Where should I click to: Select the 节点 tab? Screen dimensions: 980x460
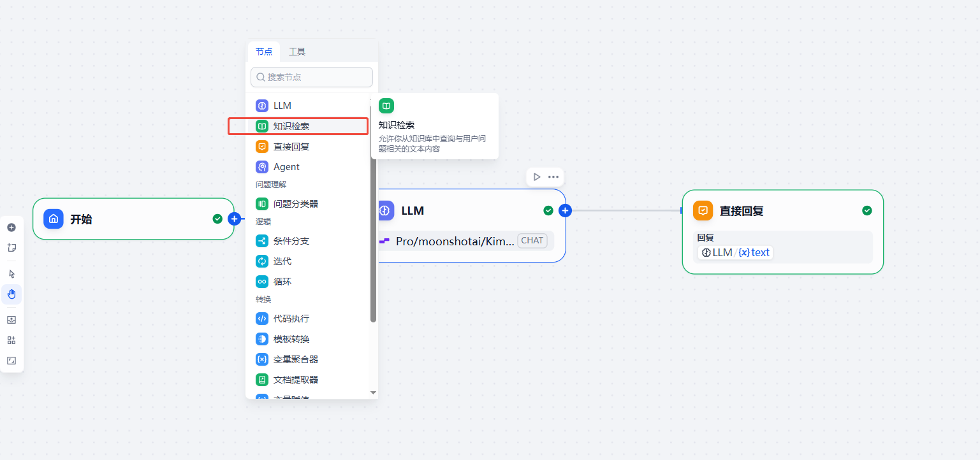click(264, 52)
